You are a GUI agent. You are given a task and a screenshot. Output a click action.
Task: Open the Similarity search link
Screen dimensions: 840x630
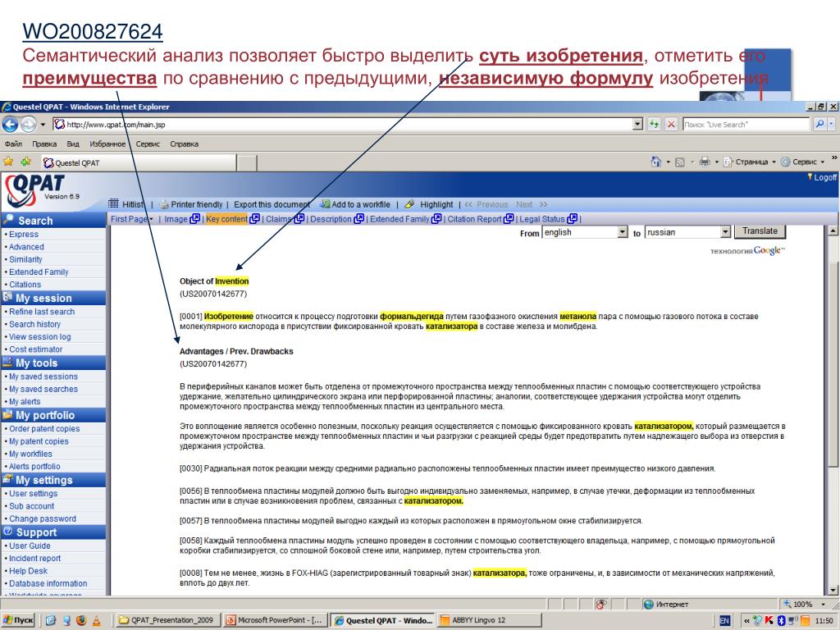pos(25,259)
